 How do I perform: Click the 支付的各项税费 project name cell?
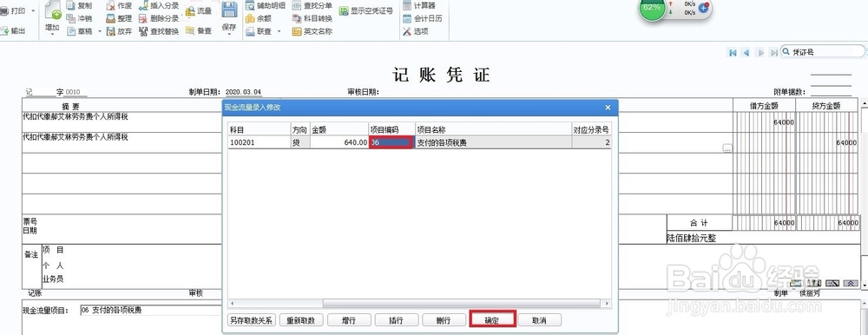coord(493,143)
